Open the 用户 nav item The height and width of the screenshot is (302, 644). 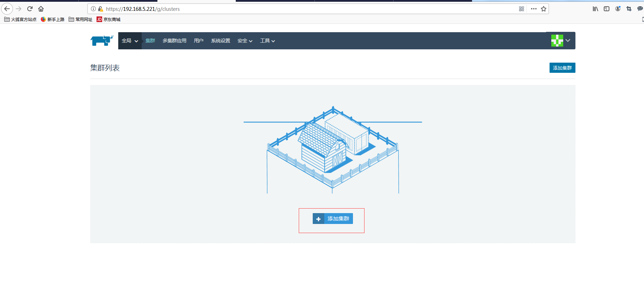point(199,41)
